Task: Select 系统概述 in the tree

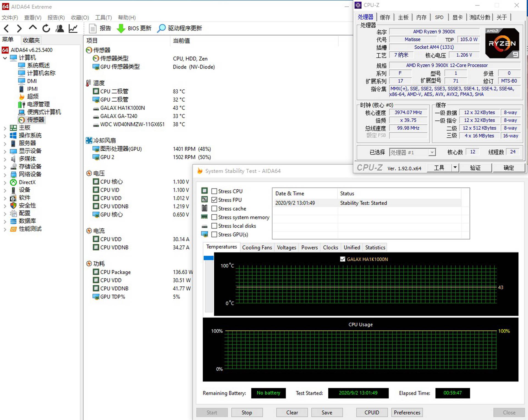Action: coord(34,65)
